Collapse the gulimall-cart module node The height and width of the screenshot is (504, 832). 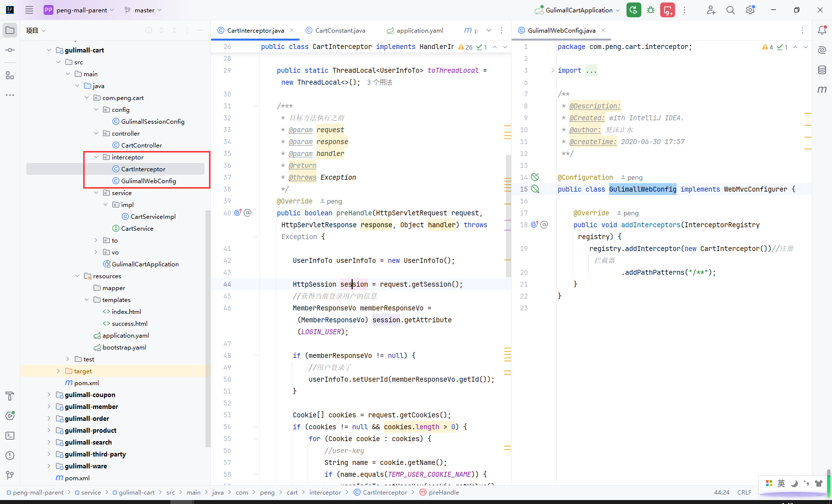[49, 50]
